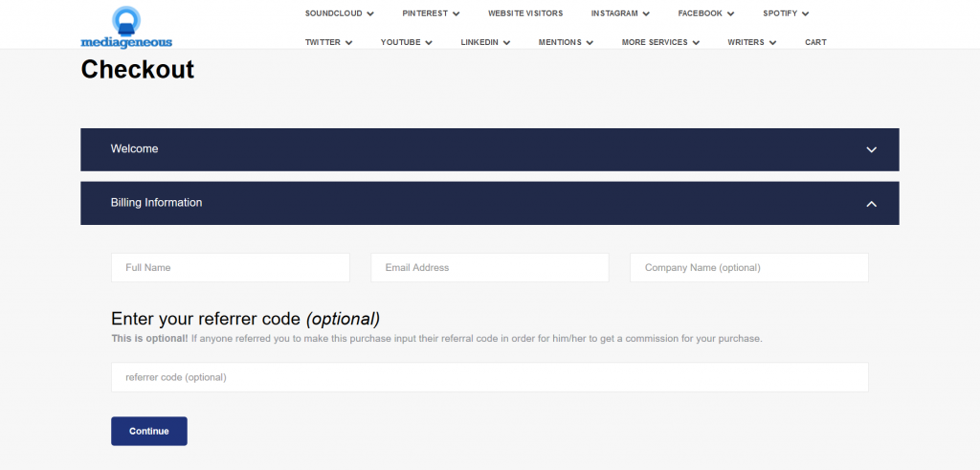The image size is (980, 470).
Task: Select the referrer code text box
Action: (x=489, y=377)
